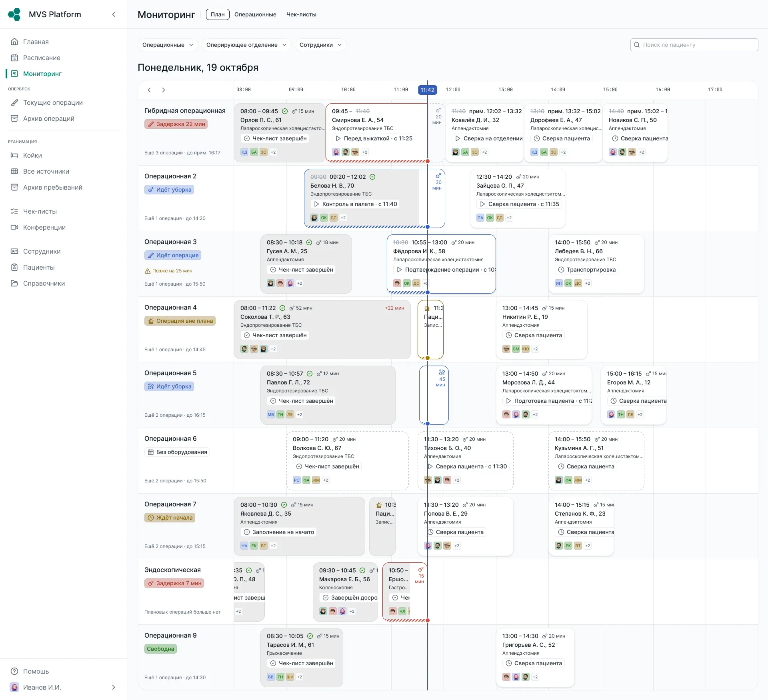
Task: Open the Архив пребываний archive icon
Action: click(14, 187)
